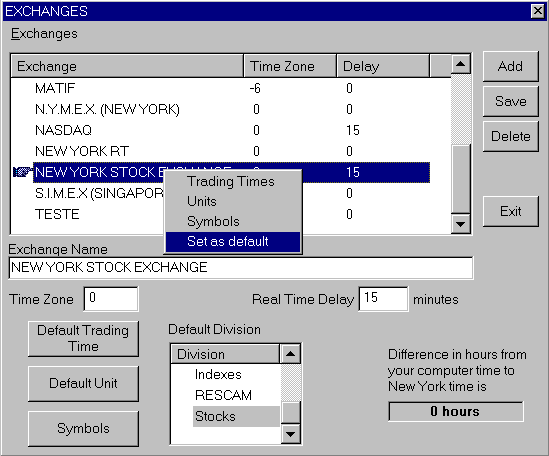Click the Exchange Name input field
The width and height of the screenshot is (549, 456).
point(241,268)
